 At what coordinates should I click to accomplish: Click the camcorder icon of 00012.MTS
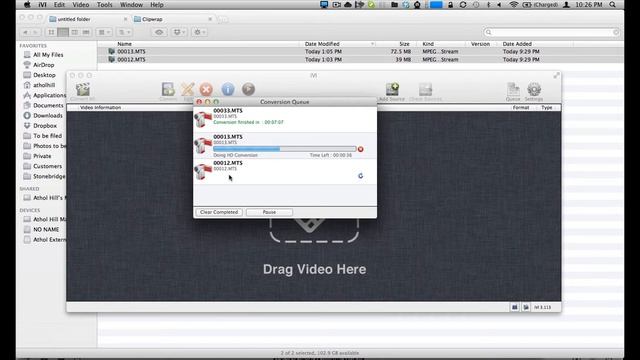pyautogui.click(x=202, y=171)
